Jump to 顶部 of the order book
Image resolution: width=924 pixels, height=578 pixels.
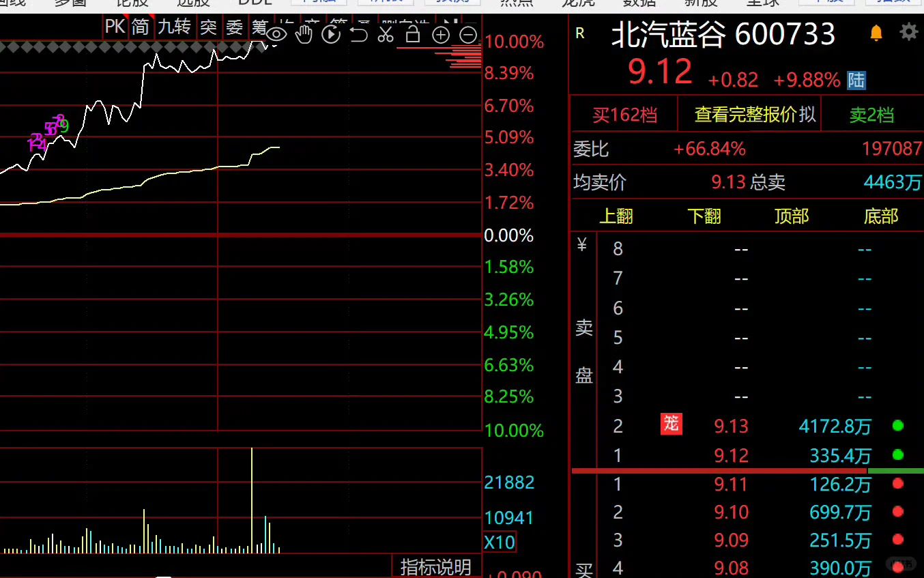click(x=792, y=216)
